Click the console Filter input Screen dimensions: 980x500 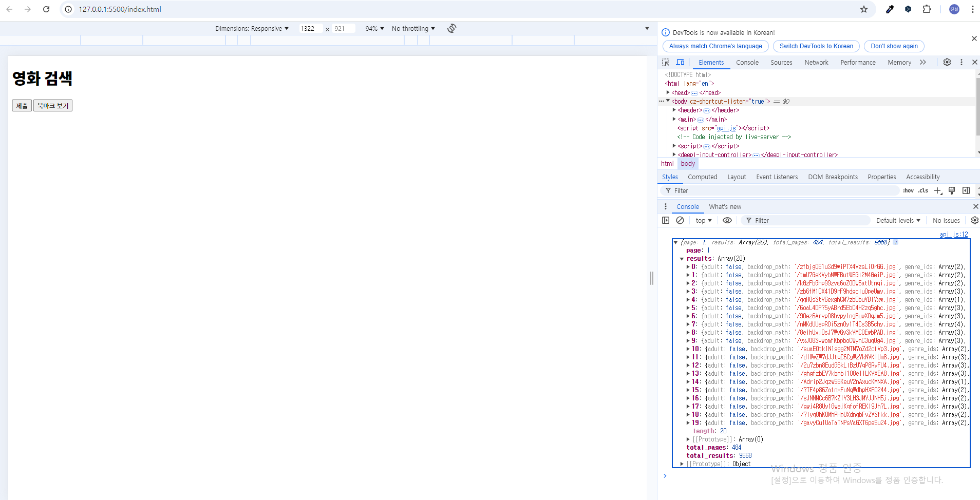pos(806,220)
